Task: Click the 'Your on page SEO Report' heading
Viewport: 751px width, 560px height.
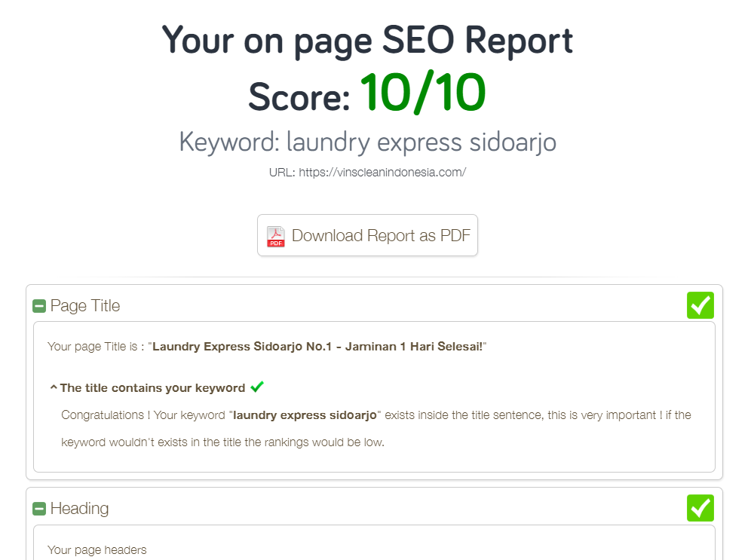Action: [x=367, y=41]
